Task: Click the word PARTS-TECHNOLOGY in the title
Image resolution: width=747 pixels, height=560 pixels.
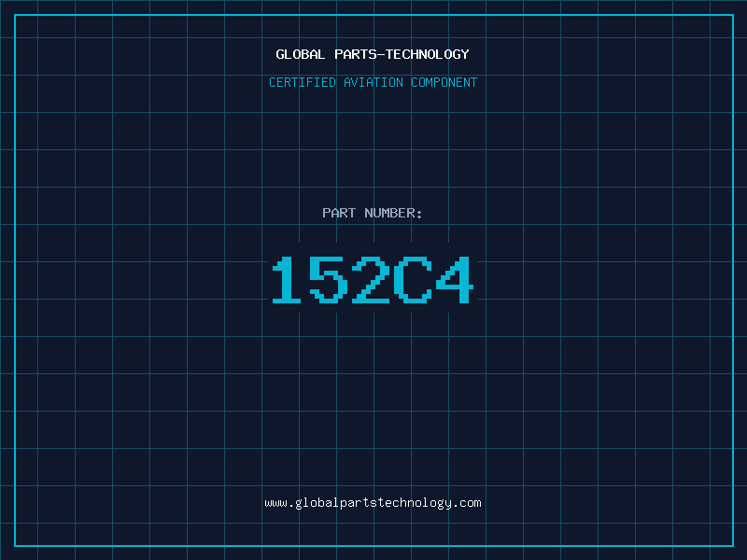Action: tap(402, 54)
